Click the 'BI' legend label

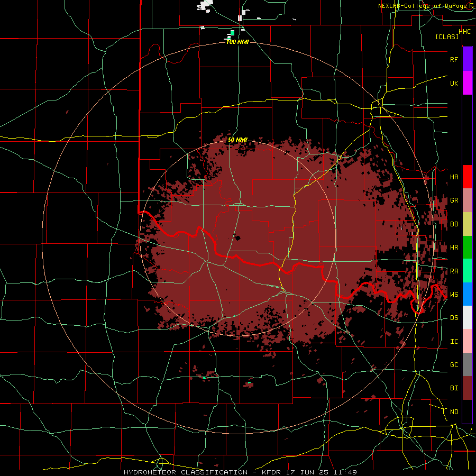click(x=454, y=388)
